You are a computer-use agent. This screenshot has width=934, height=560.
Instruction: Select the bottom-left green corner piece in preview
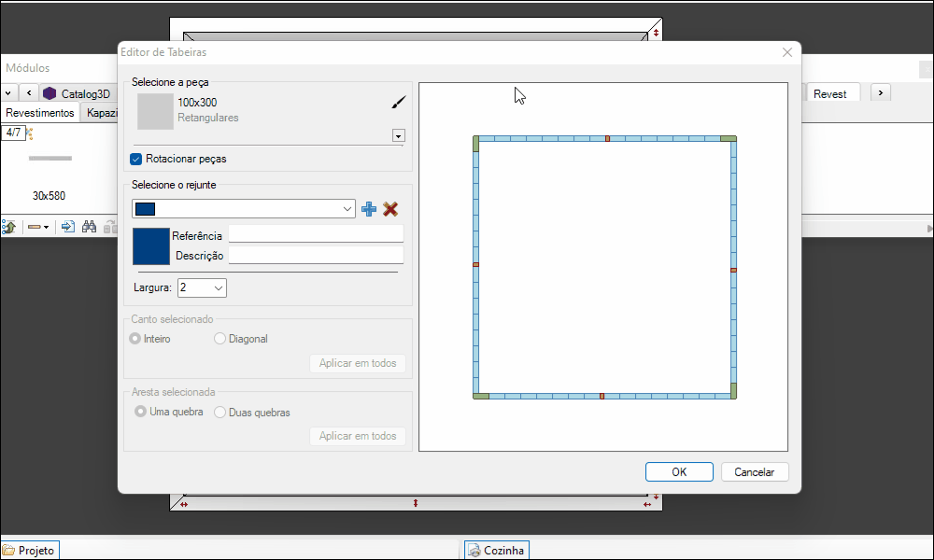[481, 397]
